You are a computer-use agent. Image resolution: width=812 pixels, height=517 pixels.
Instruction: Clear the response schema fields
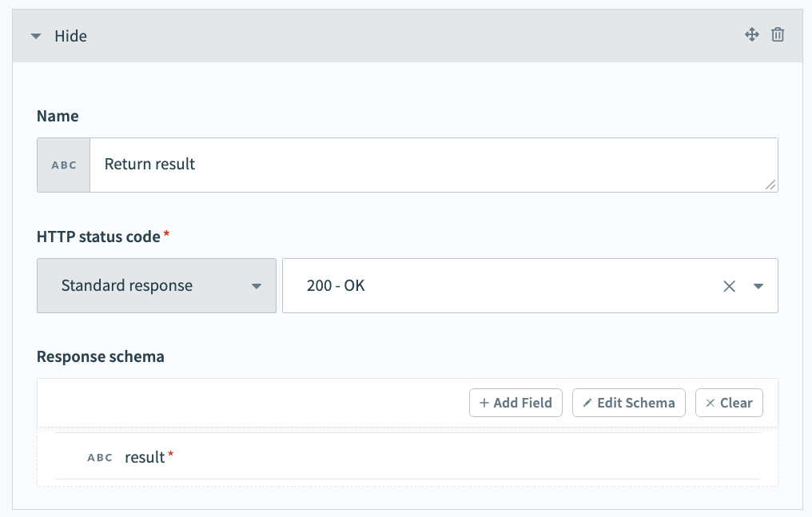(729, 403)
